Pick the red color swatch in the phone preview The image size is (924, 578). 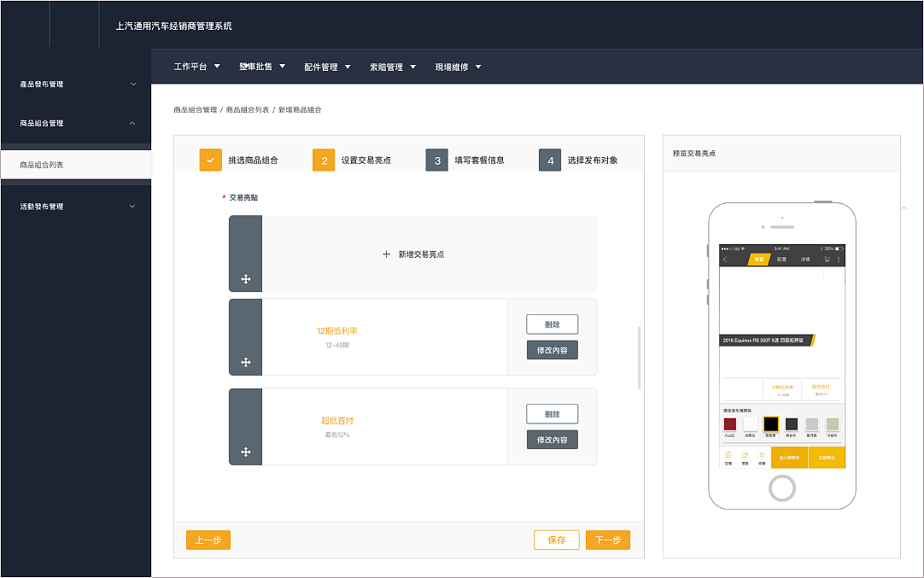[x=729, y=424]
